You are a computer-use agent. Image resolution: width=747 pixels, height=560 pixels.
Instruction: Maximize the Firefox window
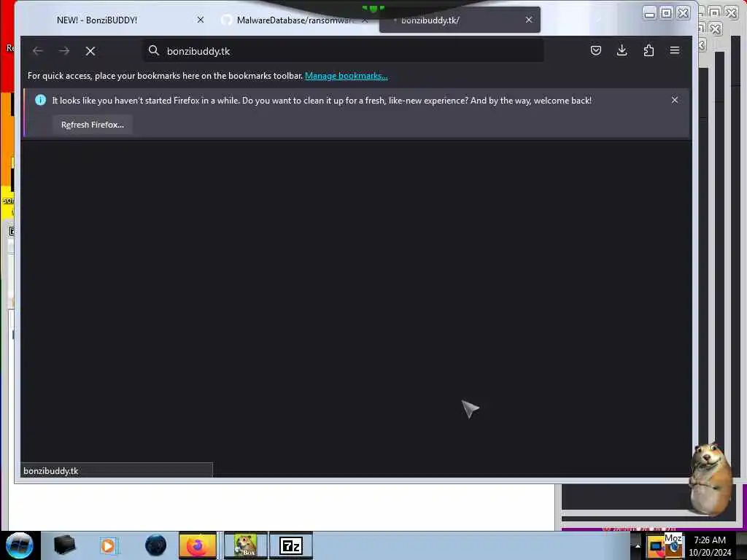pos(667,13)
